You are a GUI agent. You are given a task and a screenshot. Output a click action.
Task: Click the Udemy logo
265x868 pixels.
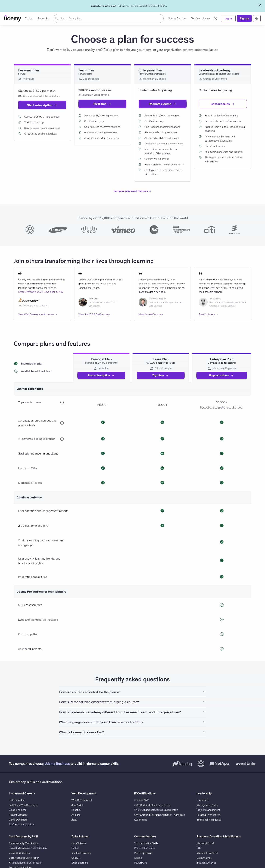tap(13, 19)
